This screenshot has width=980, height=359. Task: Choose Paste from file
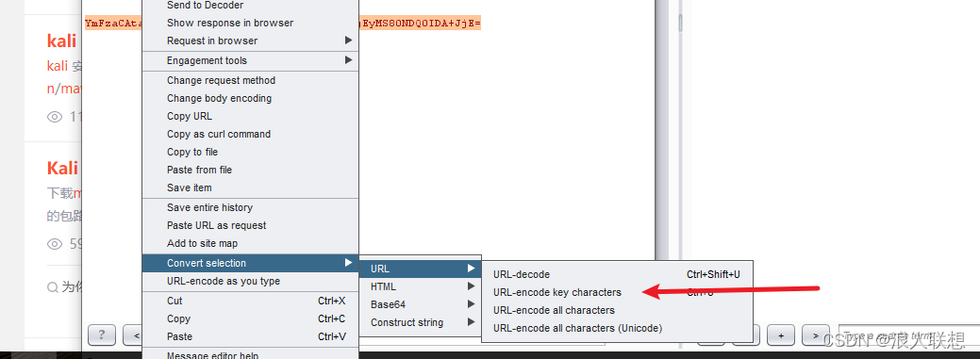point(251,170)
